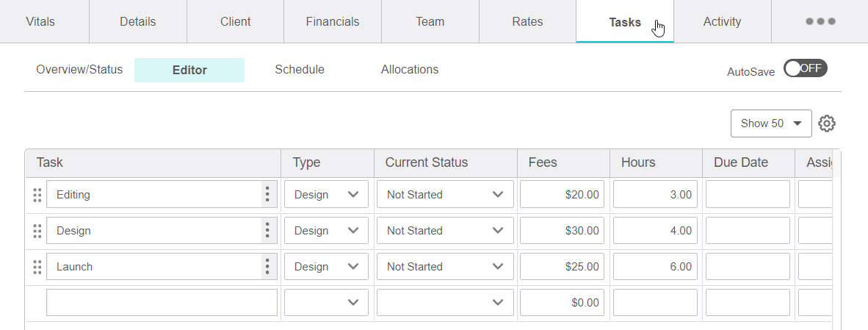Go to the Activity tab
868x330 pixels.
[722, 21]
